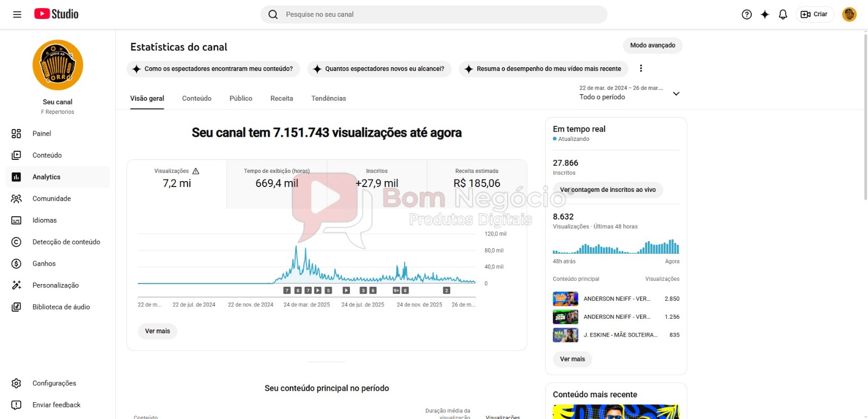Open the three-dot more options menu
The image size is (868, 419).
click(x=641, y=68)
